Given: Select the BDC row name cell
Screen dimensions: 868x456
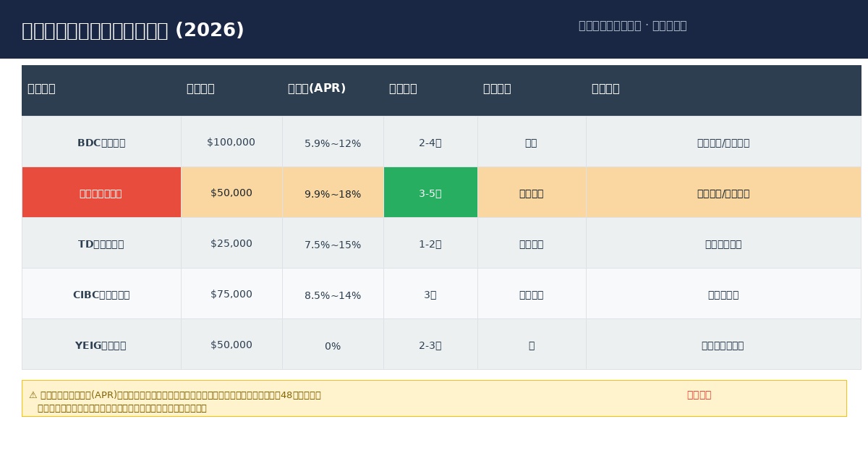Looking at the screenshot, I should (101, 143).
